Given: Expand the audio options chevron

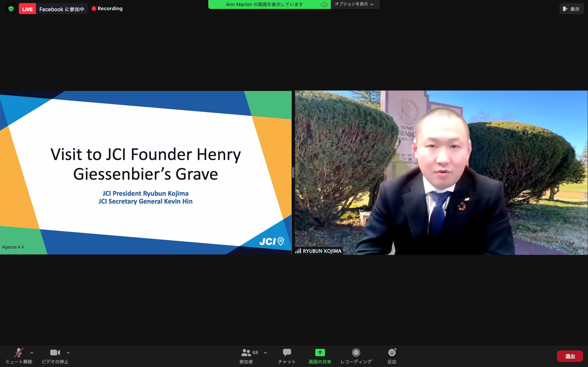Looking at the screenshot, I should pyautogui.click(x=32, y=353).
